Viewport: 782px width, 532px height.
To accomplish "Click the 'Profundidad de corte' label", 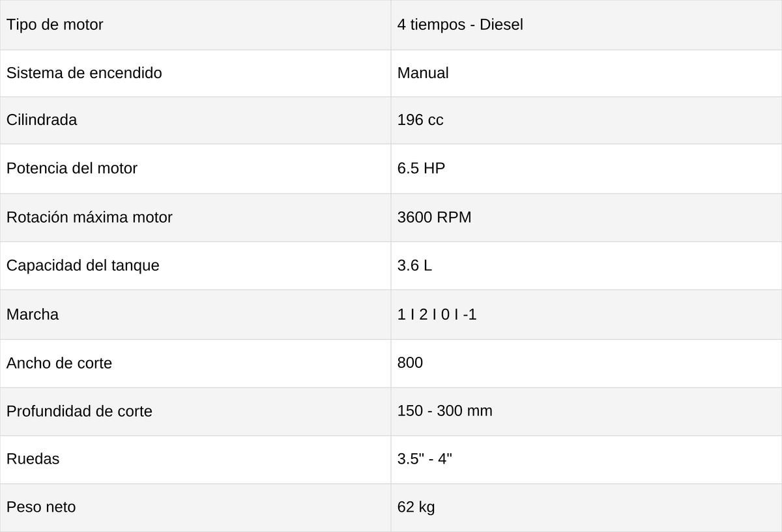I will pos(80,411).
